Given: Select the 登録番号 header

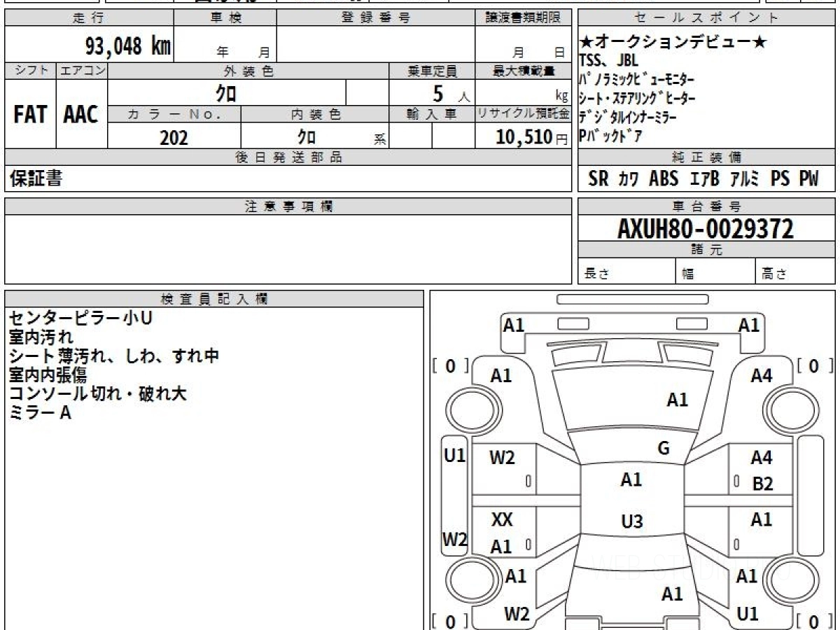Looking at the screenshot, I should tap(376, 17).
